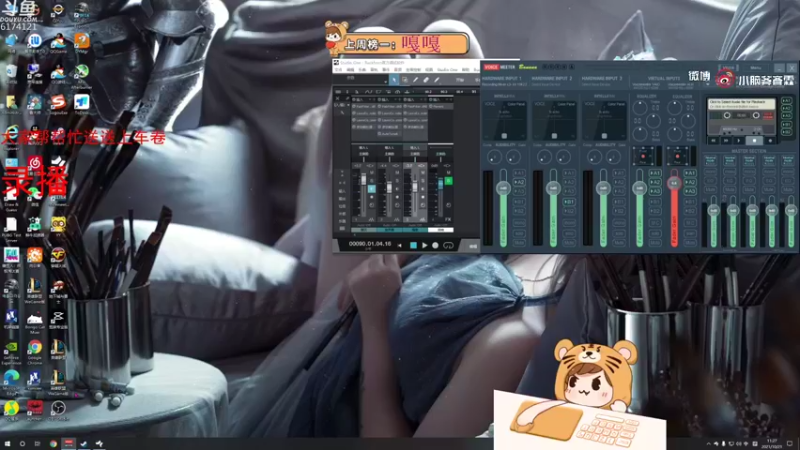This screenshot has height=450, width=800.
Task: Click the cassette display to select audio file
Action: 741,104
